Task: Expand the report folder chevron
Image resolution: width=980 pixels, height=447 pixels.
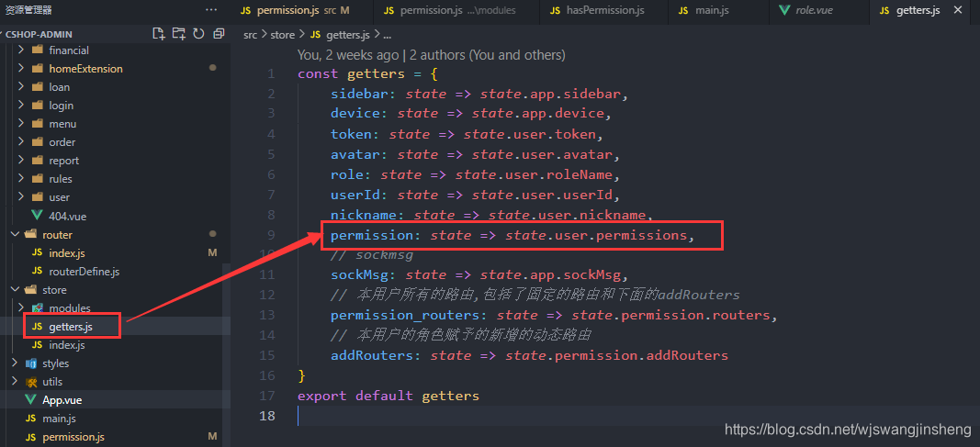Action: (20, 161)
